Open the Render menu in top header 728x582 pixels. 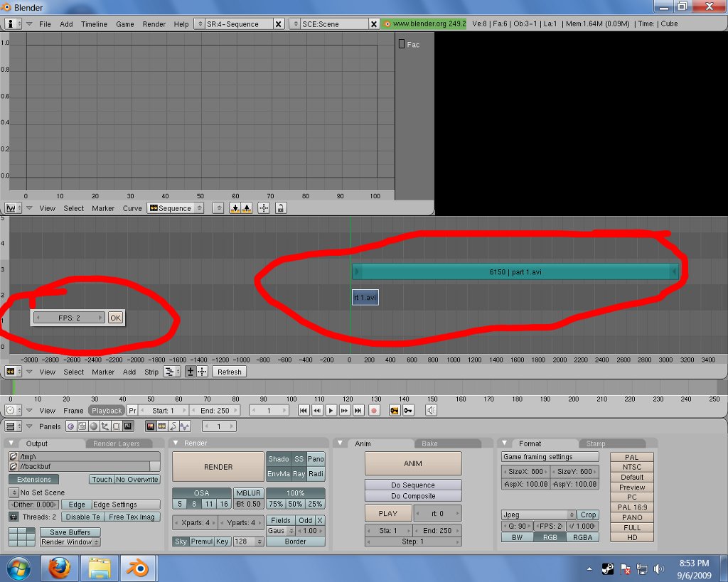[x=154, y=24]
